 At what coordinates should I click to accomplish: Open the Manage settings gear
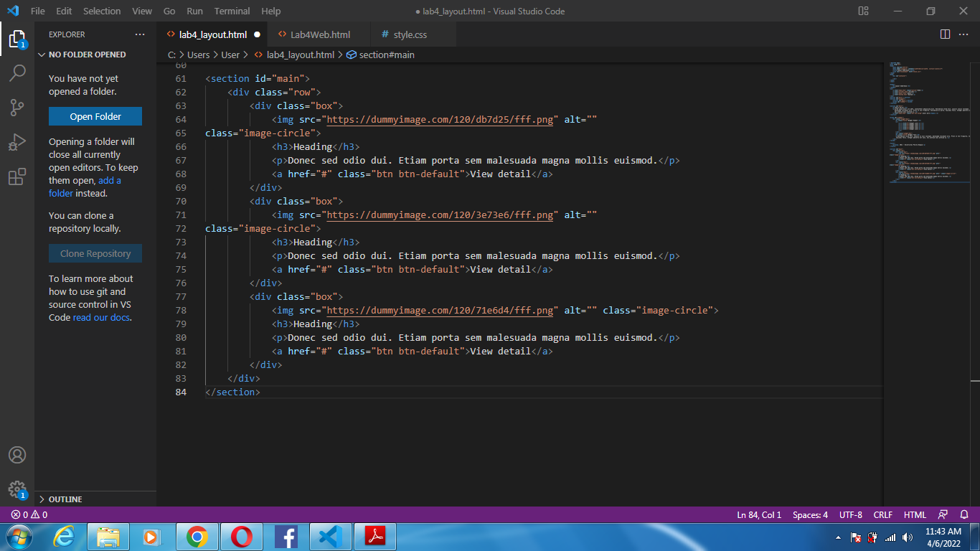tap(18, 489)
